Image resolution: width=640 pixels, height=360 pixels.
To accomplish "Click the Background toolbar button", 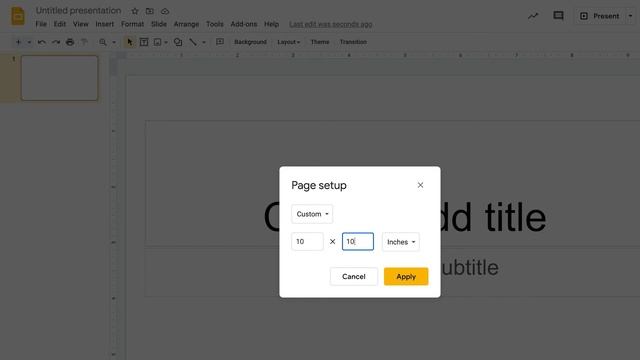I will 250,42.
